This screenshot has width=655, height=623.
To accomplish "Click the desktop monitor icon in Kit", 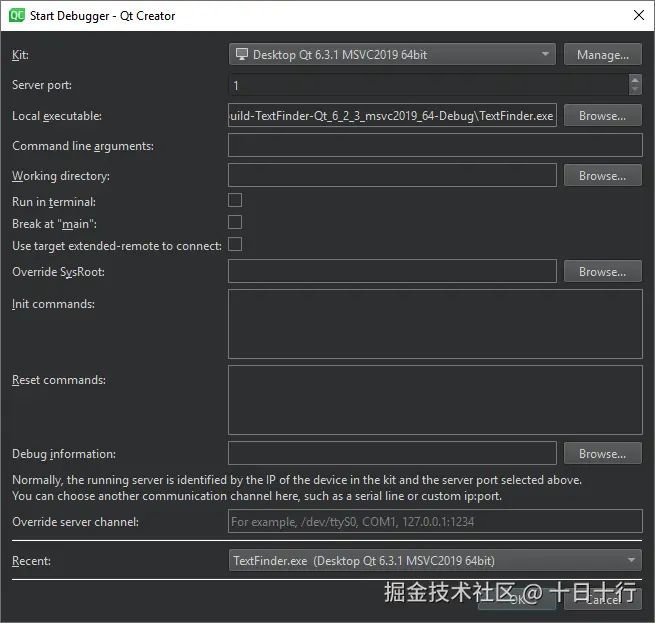I will coord(242,54).
